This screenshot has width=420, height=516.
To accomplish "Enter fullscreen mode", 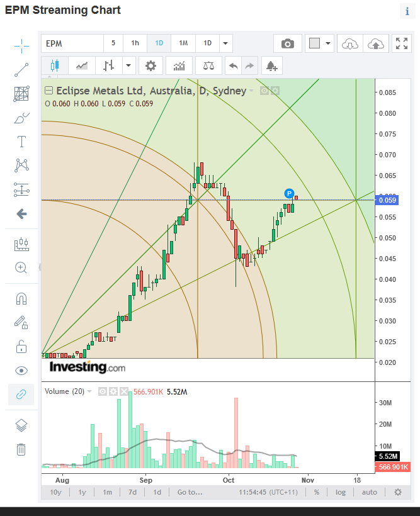I will (402, 43).
